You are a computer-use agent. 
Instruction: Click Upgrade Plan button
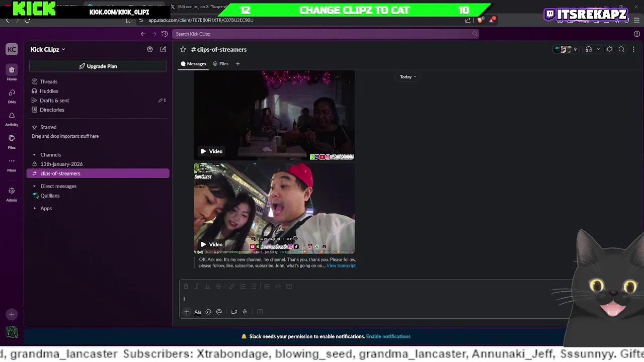98,66
